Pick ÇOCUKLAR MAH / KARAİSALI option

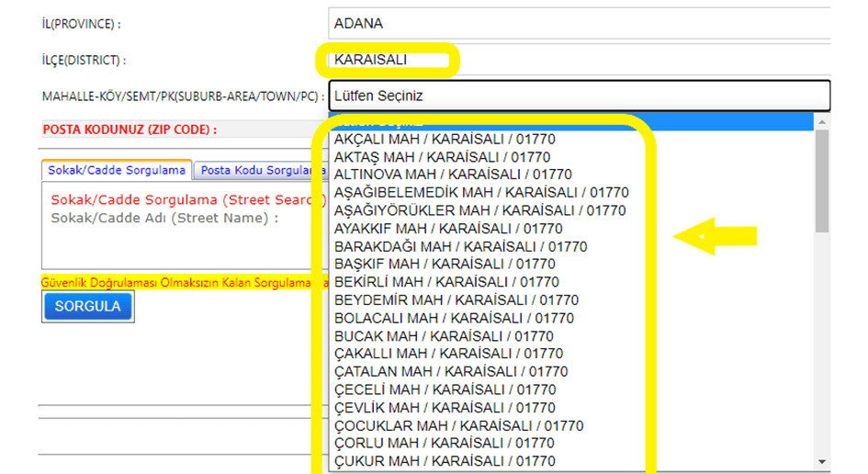[458, 425]
